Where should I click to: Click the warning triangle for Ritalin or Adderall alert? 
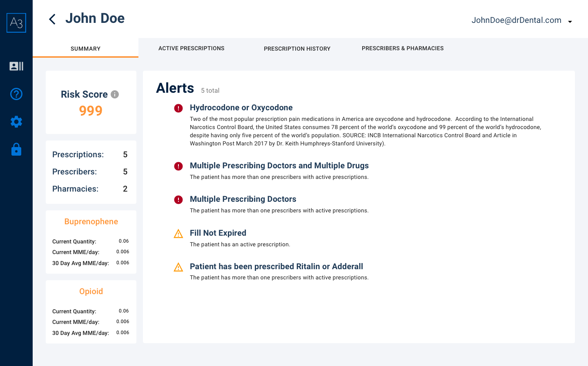pyautogui.click(x=178, y=267)
